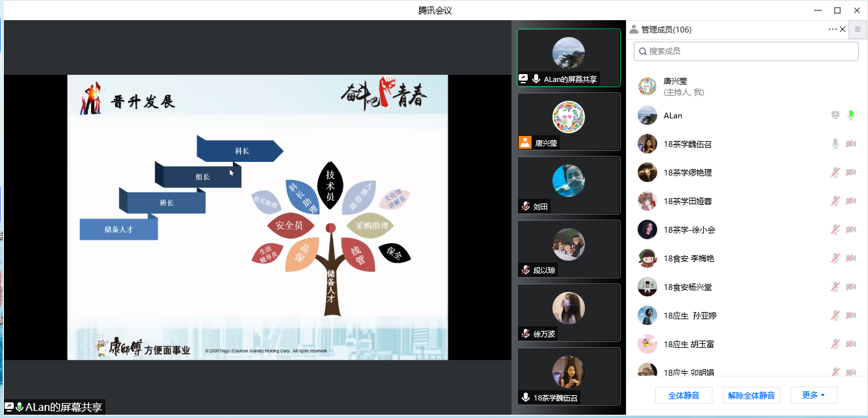This screenshot has width=868, height=418.
Task: Click the muted mic icon on 刘田's video tile
Action: pos(525,207)
